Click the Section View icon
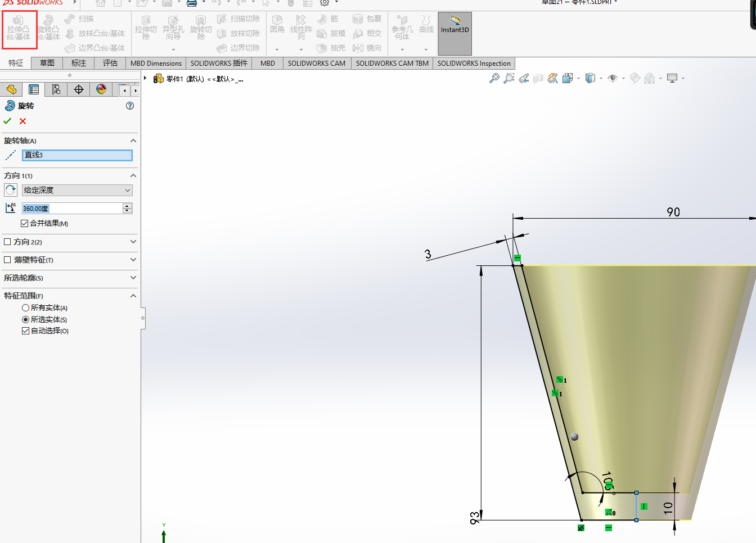The image size is (756, 543). pyautogui.click(x=538, y=78)
